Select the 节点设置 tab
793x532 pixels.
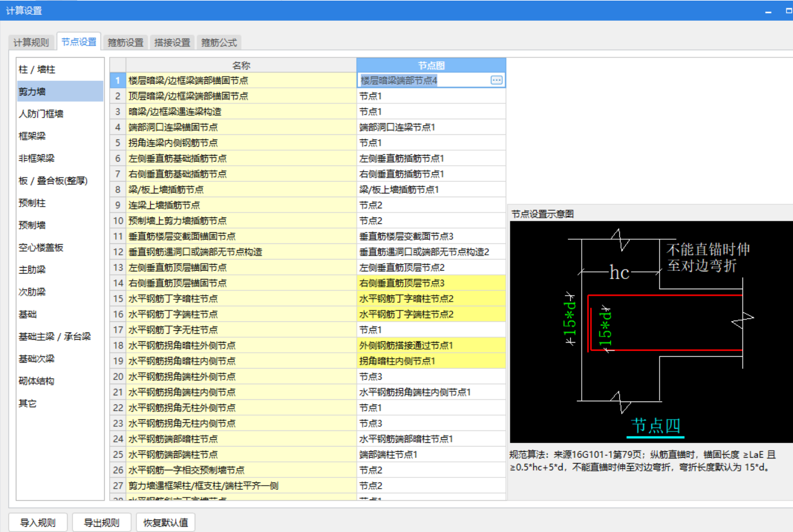pos(79,42)
